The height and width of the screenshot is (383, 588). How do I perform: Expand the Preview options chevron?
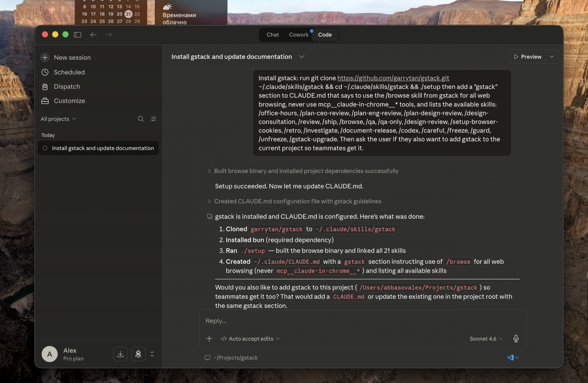(551, 57)
